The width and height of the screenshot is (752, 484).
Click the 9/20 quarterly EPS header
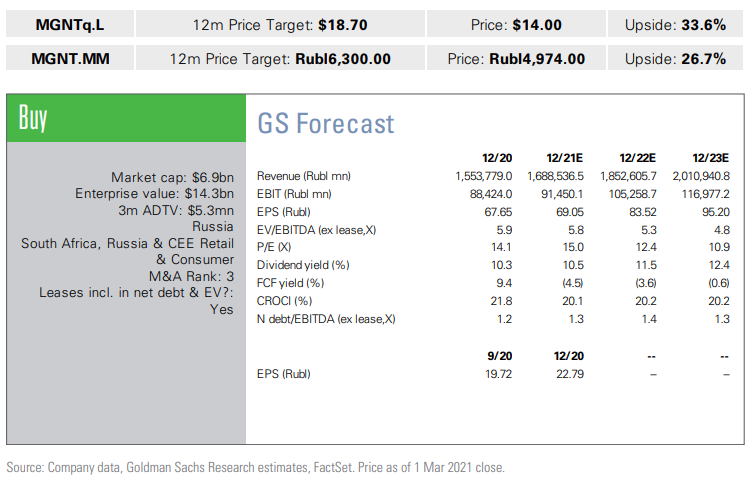click(500, 355)
